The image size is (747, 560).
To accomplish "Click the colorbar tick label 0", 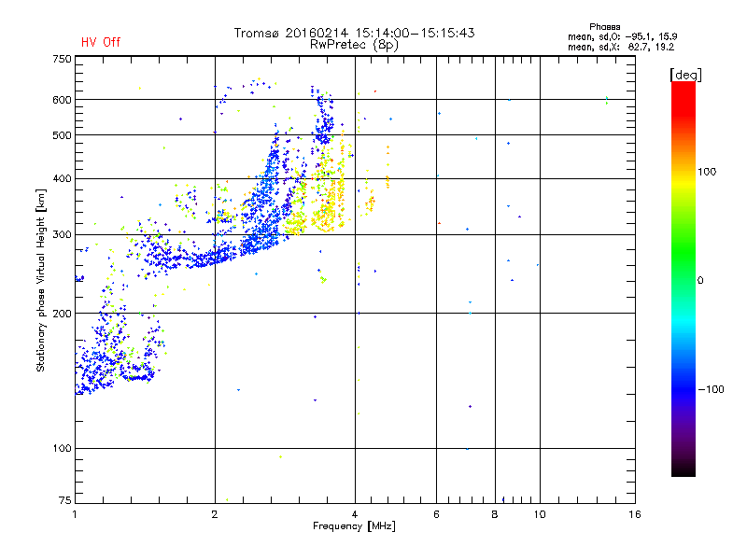I will [x=700, y=281].
